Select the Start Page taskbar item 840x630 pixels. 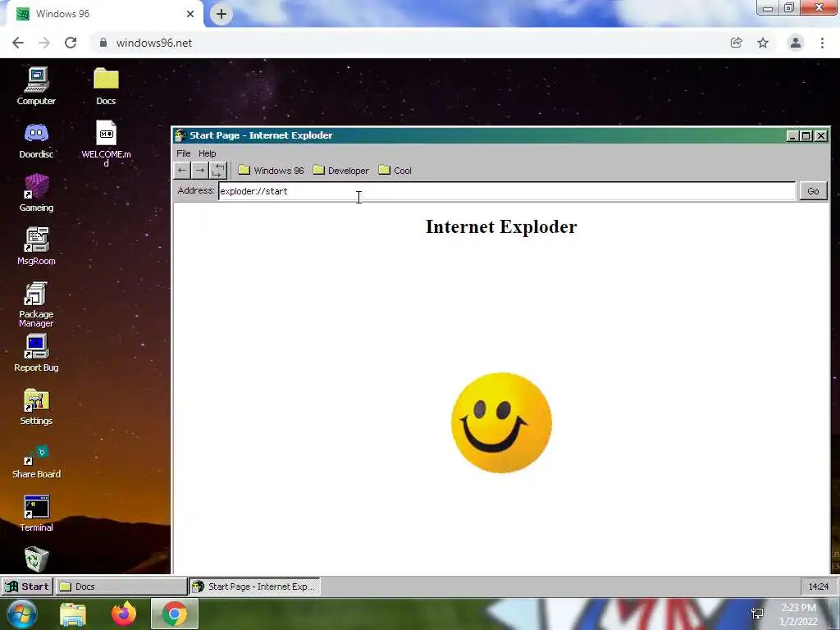(255, 587)
